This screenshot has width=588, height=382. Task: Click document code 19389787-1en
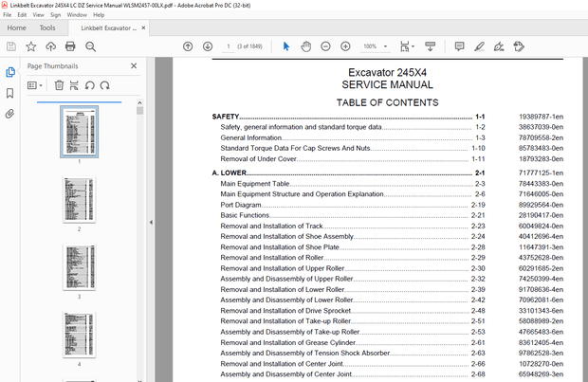pos(541,117)
